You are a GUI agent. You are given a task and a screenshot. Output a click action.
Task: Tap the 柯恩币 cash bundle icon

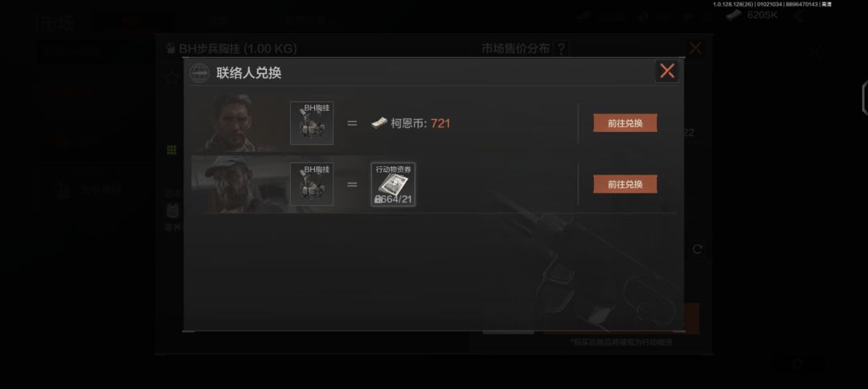379,123
